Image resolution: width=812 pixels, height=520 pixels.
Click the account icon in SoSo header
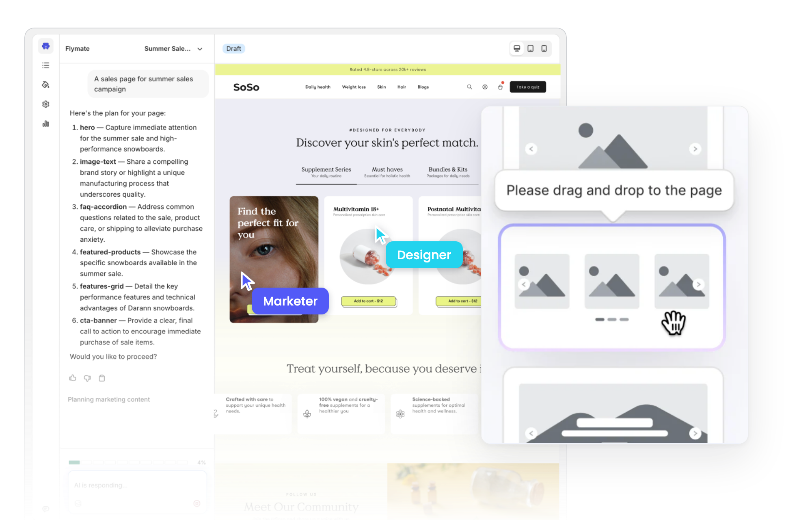click(485, 87)
